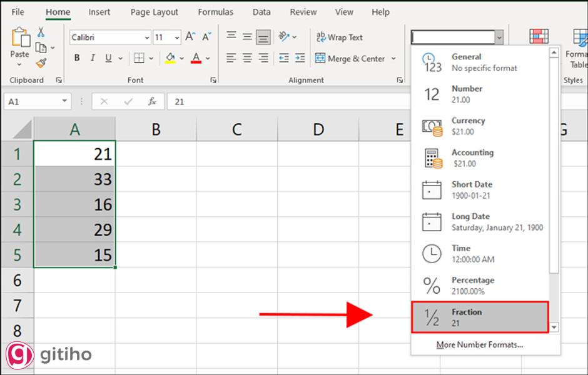588x375 pixels.
Task: Expand the font size dropdown
Action: click(x=177, y=37)
